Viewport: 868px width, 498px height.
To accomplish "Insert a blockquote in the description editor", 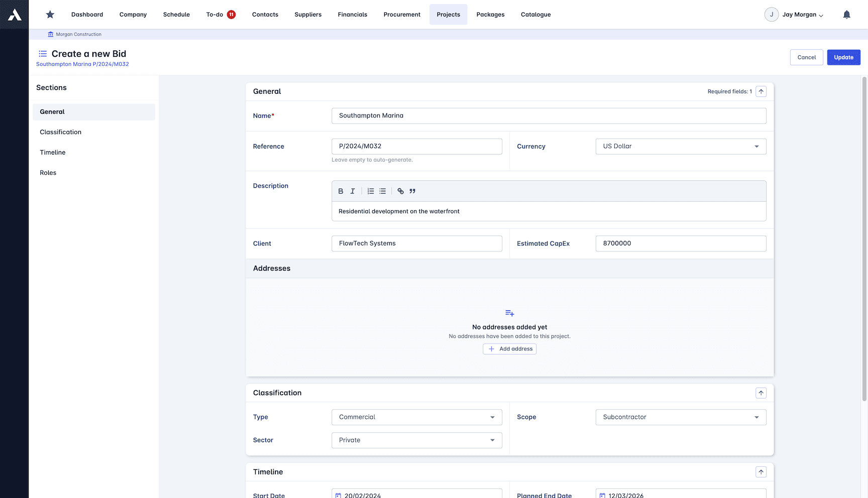I will pos(412,191).
